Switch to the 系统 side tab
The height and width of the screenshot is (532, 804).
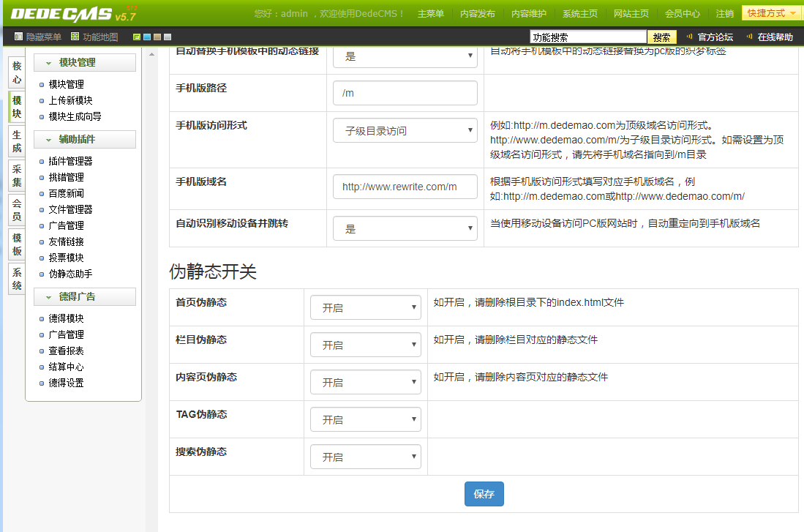pos(17,279)
